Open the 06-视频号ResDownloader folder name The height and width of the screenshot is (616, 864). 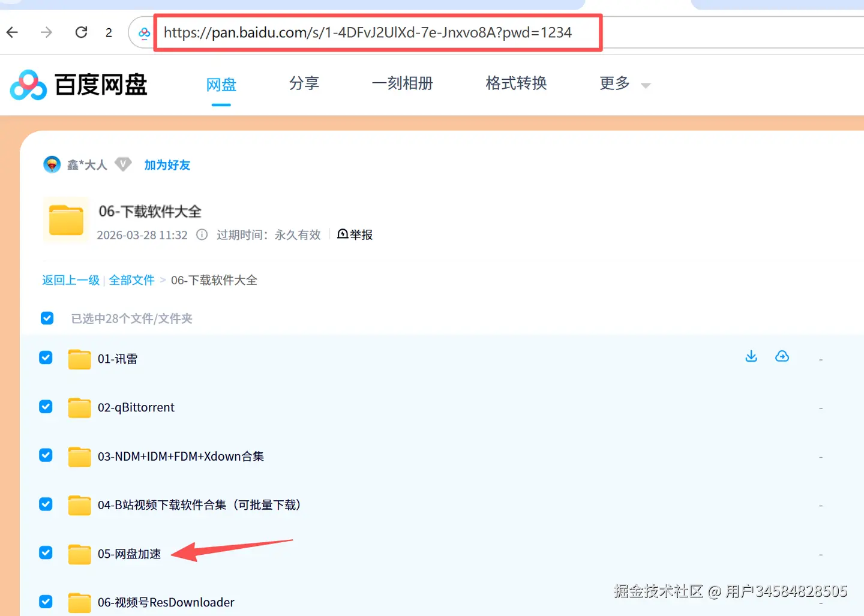tap(166, 602)
